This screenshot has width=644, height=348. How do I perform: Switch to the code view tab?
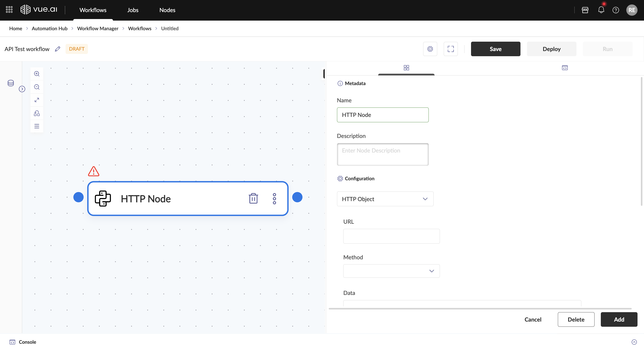pos(565,68)
